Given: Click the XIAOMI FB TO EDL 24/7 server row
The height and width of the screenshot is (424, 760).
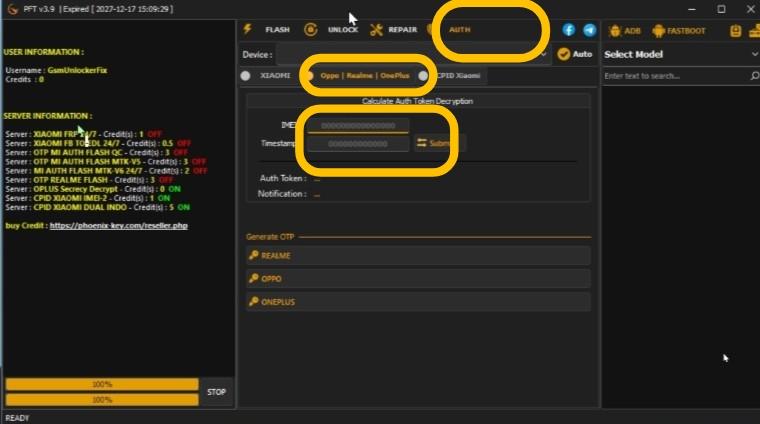Looking at the screenshot, I should pyautogui.click(x=98, y=143).
